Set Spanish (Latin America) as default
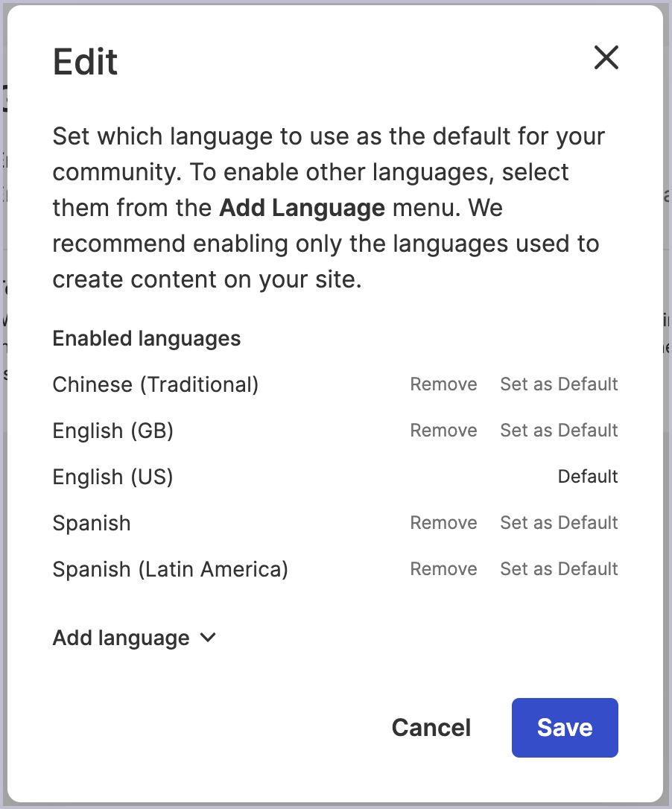This screenshot has width=672, height=809. pos(559,569)
